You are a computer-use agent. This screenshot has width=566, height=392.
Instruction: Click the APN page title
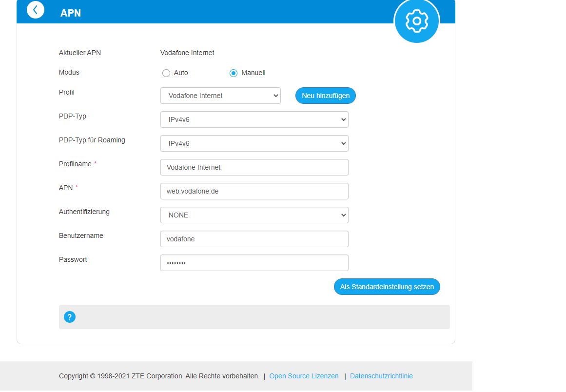pyautogui.click(x=71, y=13)
